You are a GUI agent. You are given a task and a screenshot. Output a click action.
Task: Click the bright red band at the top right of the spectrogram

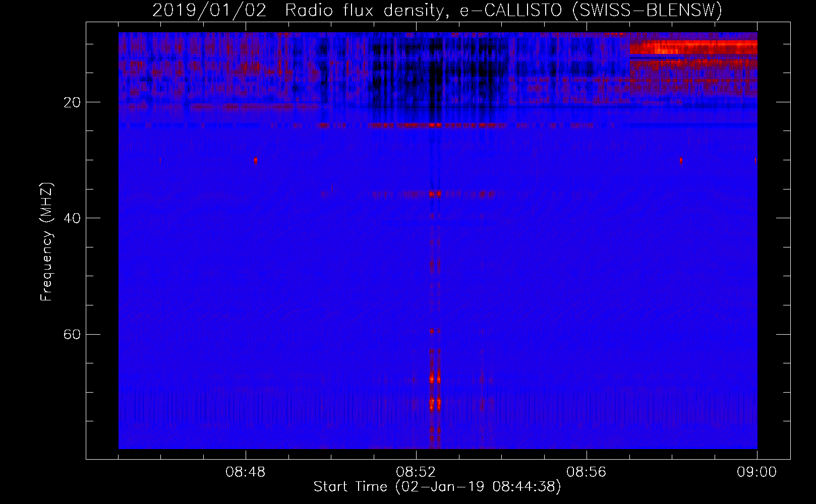pyautogui.click(x=693, y=48)
